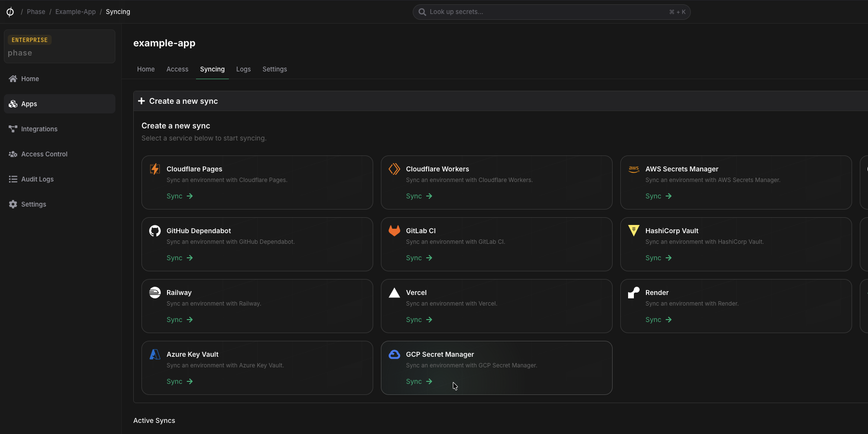Screen dimensions: 868x434
Task: Click the Active Syncs heading
Action: pos(154,420)
